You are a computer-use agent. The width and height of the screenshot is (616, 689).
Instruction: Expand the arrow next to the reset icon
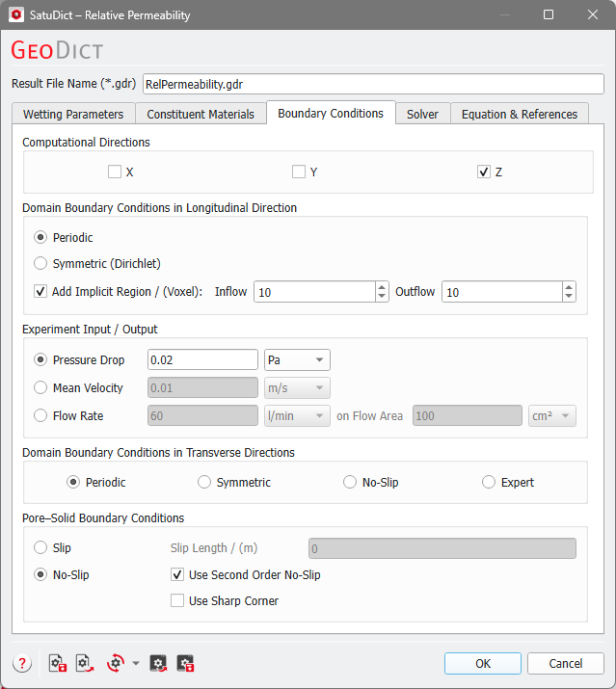coord(136,663)
